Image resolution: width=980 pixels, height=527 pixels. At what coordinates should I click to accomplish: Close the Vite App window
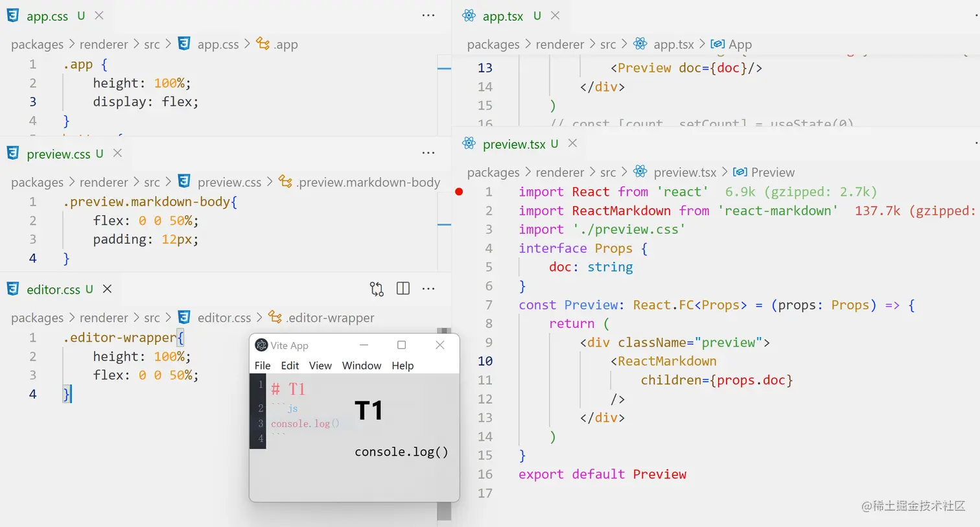[440, 345]
